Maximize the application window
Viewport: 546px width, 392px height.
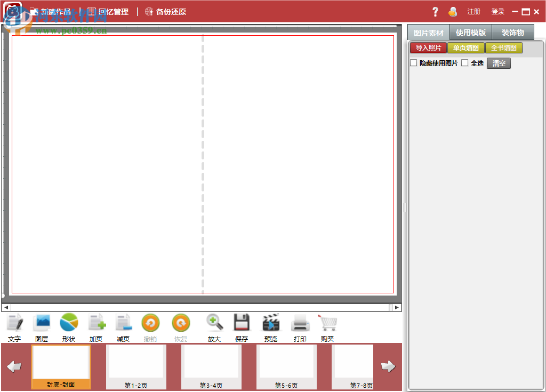526,12
